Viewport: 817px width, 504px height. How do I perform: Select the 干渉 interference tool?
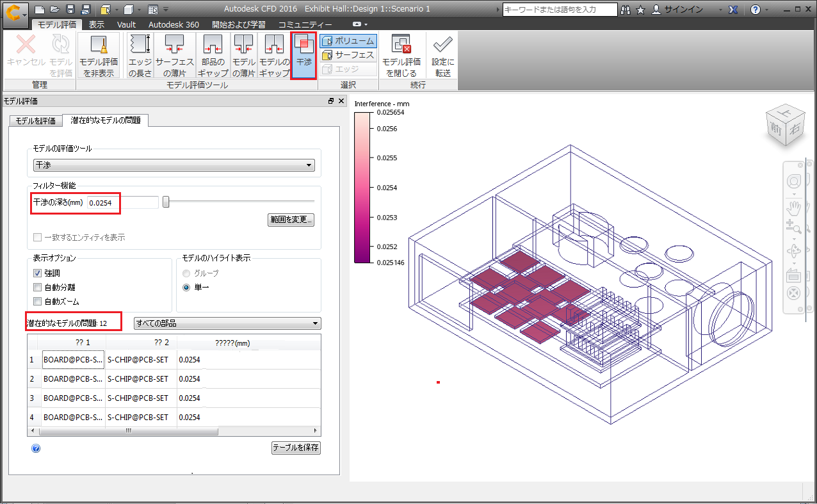303,56
